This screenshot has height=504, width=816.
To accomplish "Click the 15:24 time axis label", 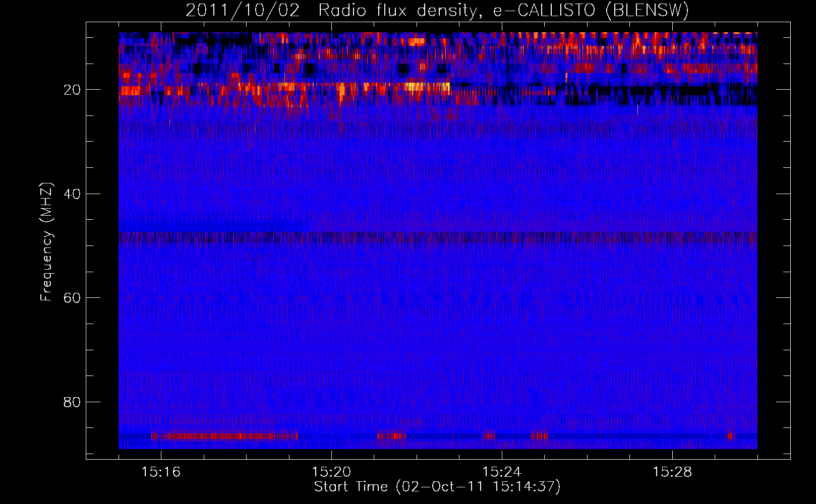I will [x=502, y=472].
